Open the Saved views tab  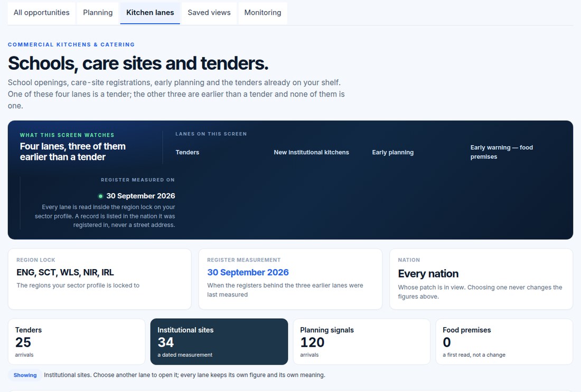click(x=209, y=13)
